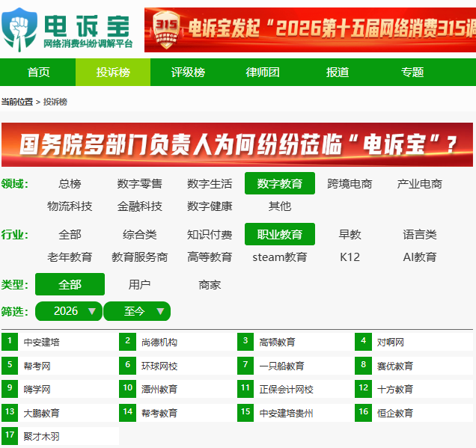The image size is (476, 448).
Task: Choose the 知识付费 industry filter
Action: point(210,234)
